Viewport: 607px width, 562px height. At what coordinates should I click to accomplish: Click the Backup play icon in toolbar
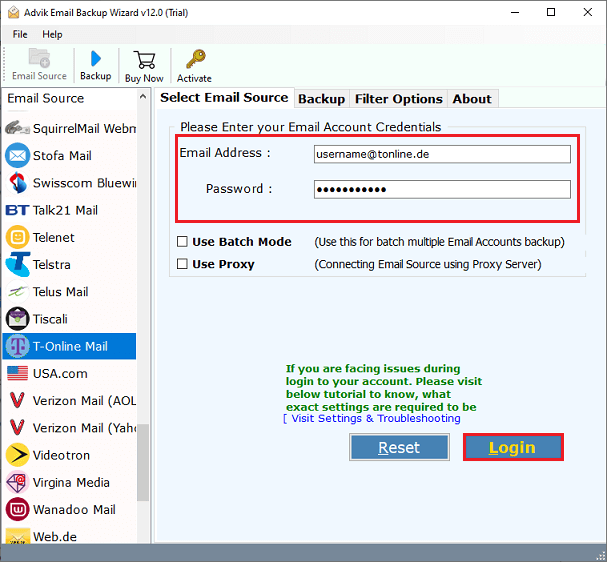coord(96,58)
